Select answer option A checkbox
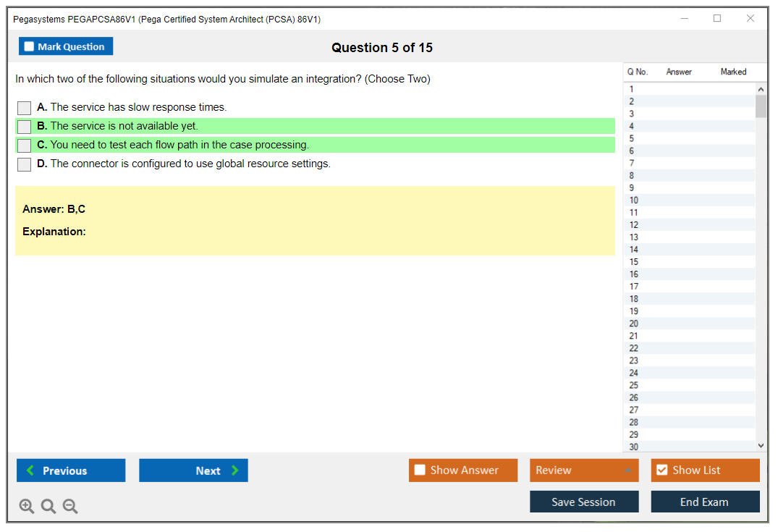The width and height of the screenshot is (778, 532). tap(25, 108)
